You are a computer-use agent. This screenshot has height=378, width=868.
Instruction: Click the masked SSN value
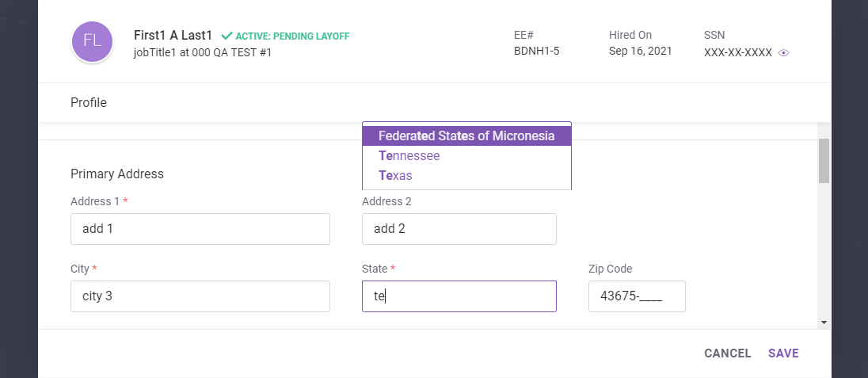[x=737, y=53]
